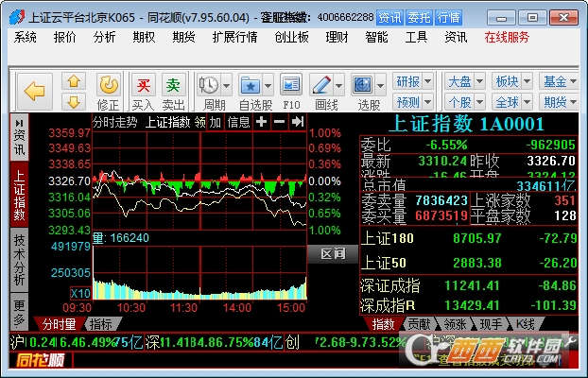Open the 大盘 dropdown
This screenshot has width=588, height=378.
(x=465, y=81)
